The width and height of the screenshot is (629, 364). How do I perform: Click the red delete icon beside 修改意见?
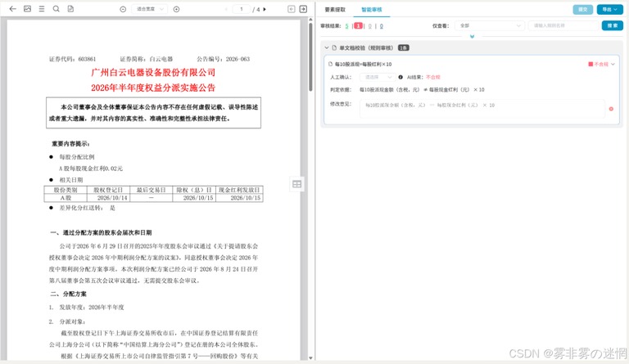(x=611, y=109)
